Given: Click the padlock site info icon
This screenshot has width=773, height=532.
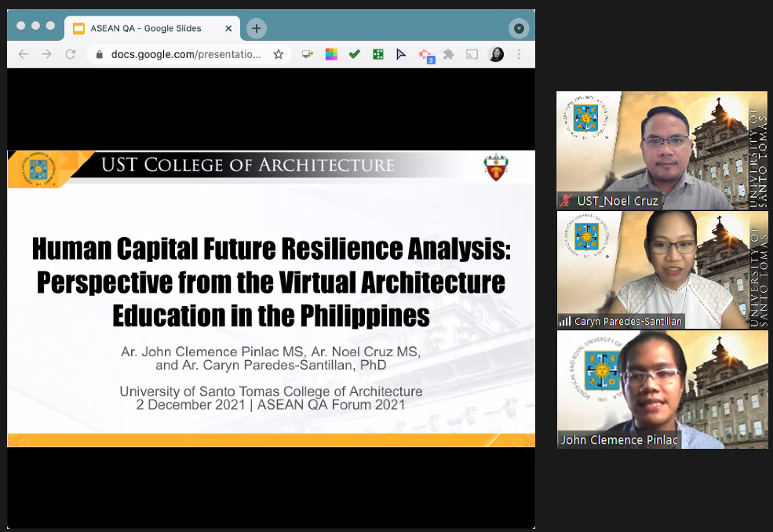Looking at the screenshot, I should point(99,54).
